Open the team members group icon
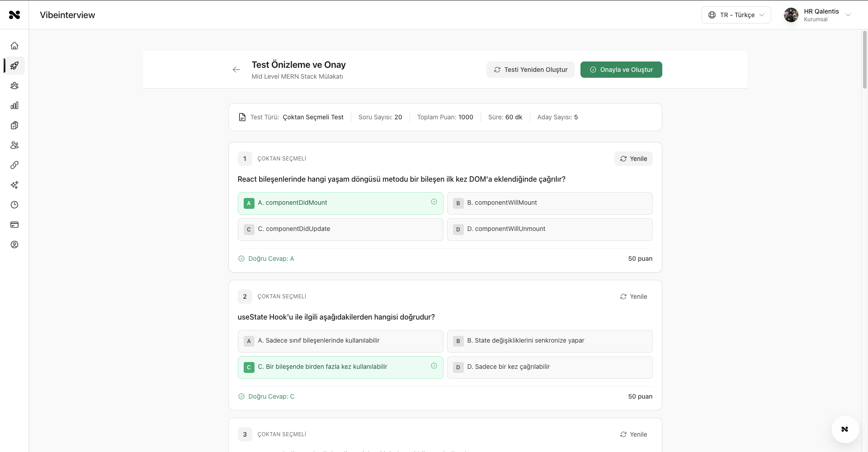 coord(14,85)
